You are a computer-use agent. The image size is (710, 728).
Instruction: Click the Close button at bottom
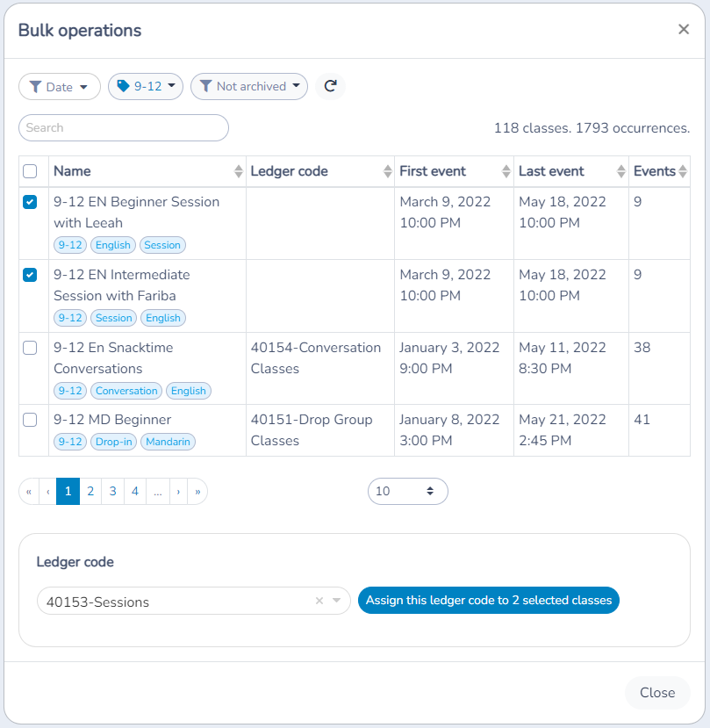point(657,693)
